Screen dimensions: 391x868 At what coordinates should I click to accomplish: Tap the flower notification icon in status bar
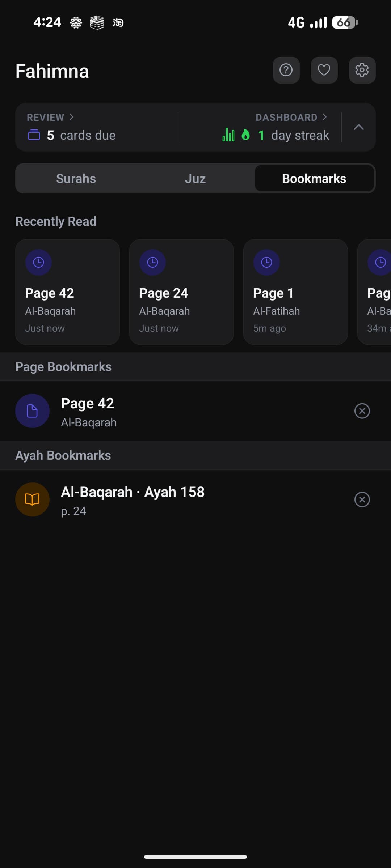click(76, 23)
